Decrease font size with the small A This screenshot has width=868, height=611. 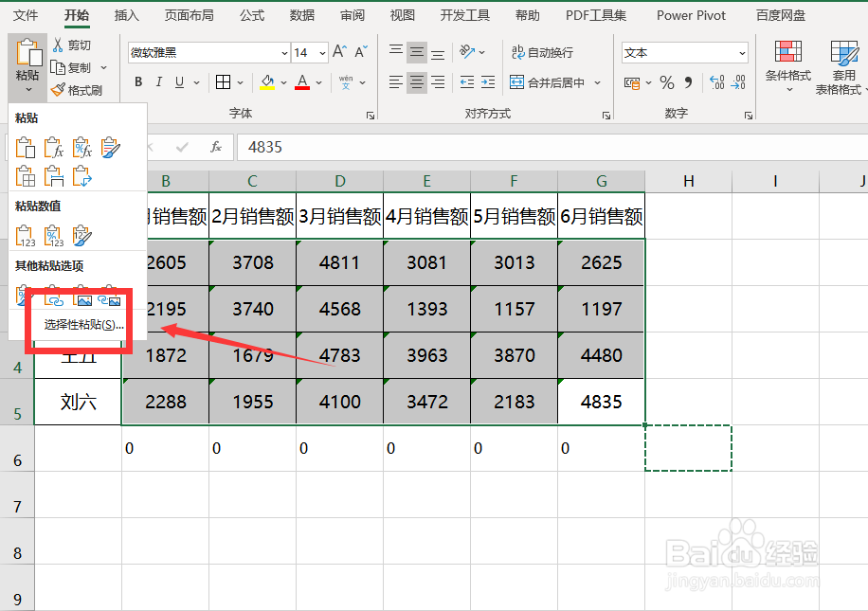[361, 52]
